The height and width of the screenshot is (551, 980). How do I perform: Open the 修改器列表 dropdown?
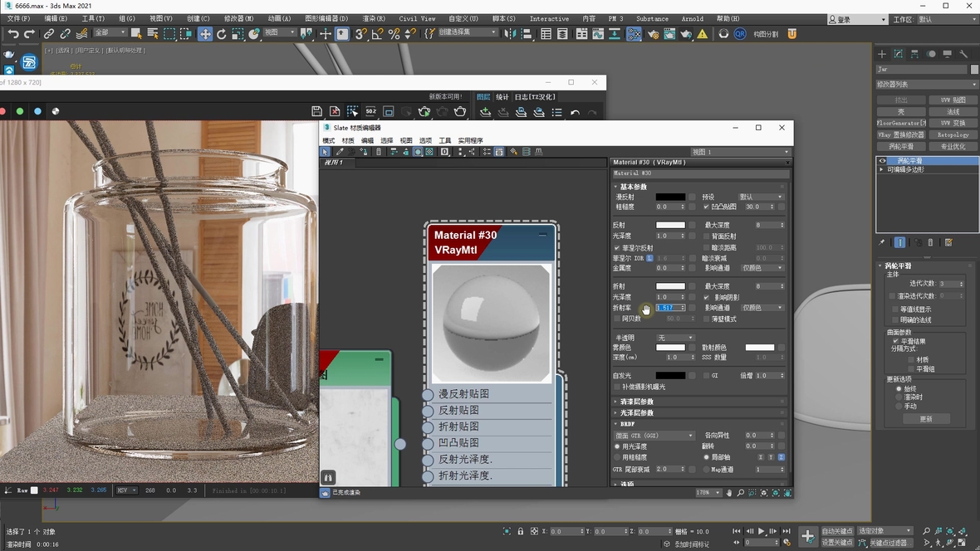pos(927,84)
